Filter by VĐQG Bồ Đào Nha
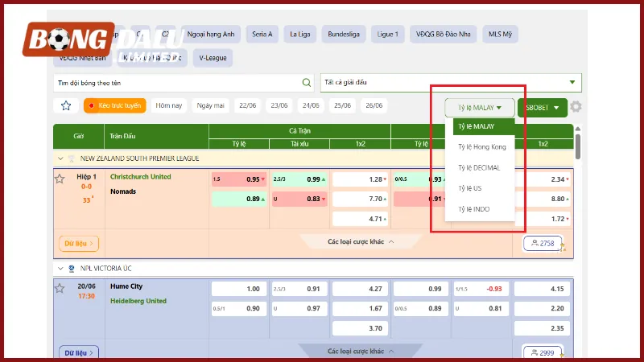This screenshot has height=362, width=644. (x=444, y=34)
